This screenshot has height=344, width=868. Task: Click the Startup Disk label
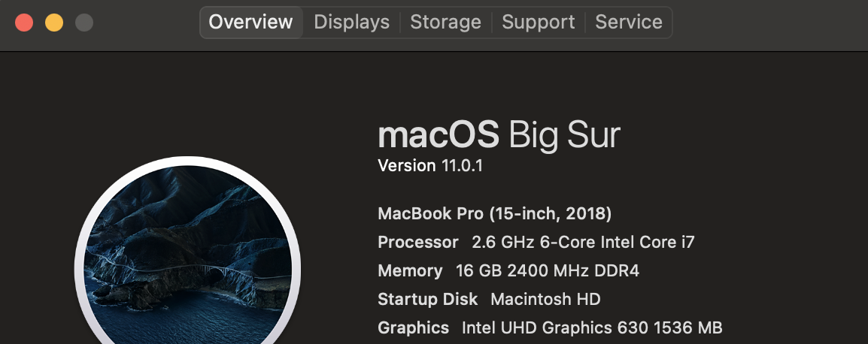click(x=427, y=300)
